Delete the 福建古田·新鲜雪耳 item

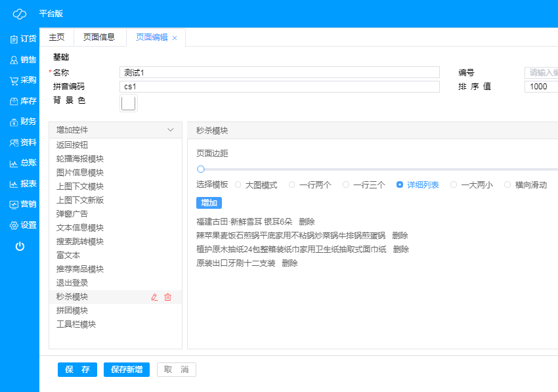tap(307, 222)
